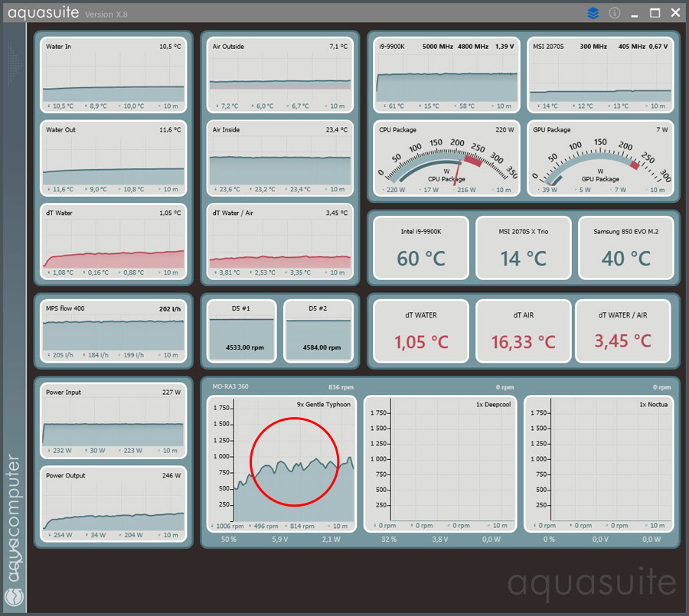Open the 1x Noctua fan chart
Viewport: 689px width, 616px height.
point(599,464)
